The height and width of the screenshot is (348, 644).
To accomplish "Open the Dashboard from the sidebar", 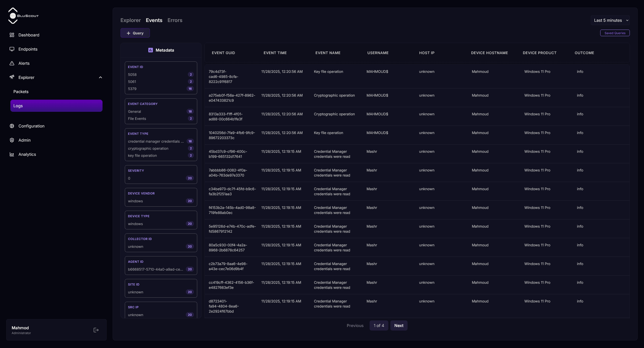I will (12, 35).
